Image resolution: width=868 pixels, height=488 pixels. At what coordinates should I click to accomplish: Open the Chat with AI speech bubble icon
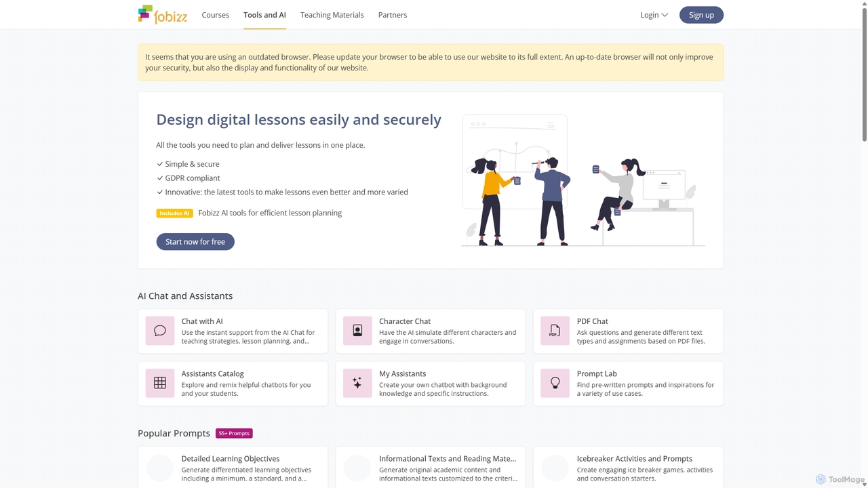point(160,331)
